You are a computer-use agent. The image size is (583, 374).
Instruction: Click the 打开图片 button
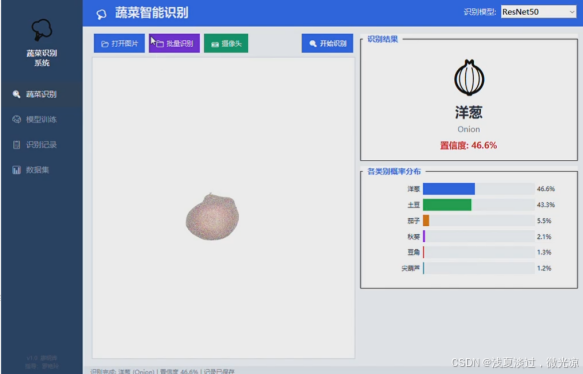tap(119, 43)
